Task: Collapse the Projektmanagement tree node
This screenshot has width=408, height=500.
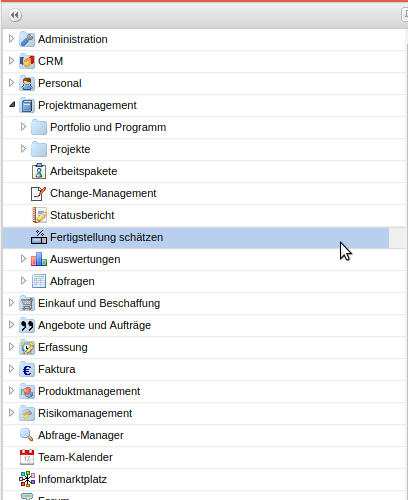Action: (12, 105)
